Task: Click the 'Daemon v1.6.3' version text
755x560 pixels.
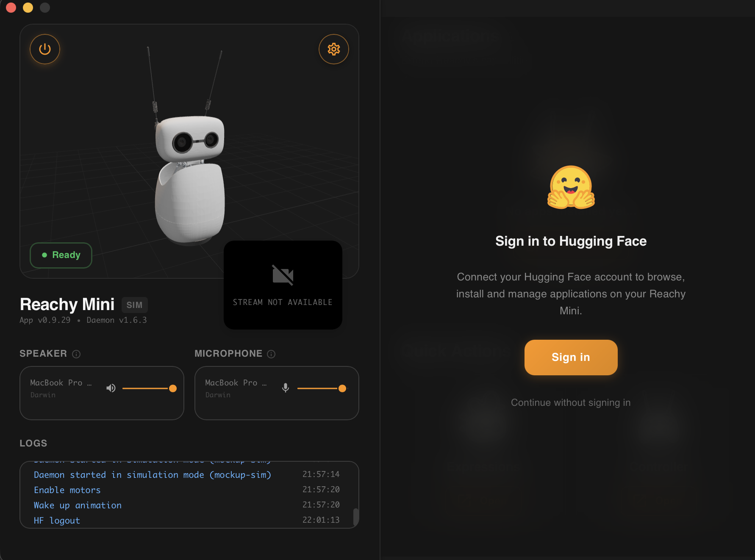Action: coord(117,320)
